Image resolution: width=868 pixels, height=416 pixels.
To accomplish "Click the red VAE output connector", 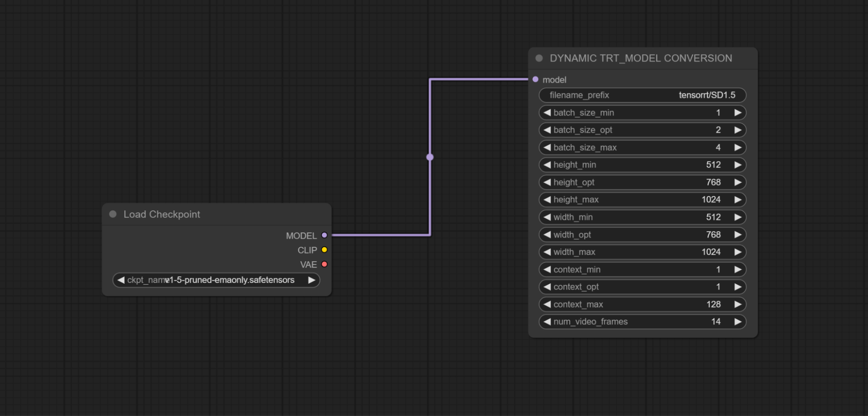I will point(324,264).
